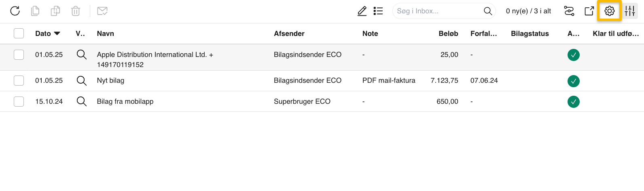Sort by Dato column arrow
The image size is (644, 191).
click(57, 34)
